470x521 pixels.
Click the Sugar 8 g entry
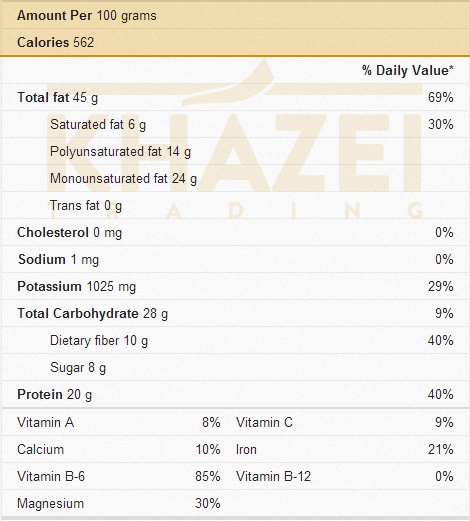click(78, 368)
